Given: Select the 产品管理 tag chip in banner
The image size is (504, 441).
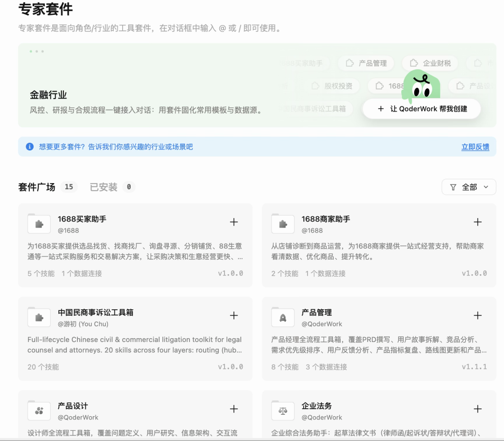Looking at the screenshot, I should click(x=366, y=63).
